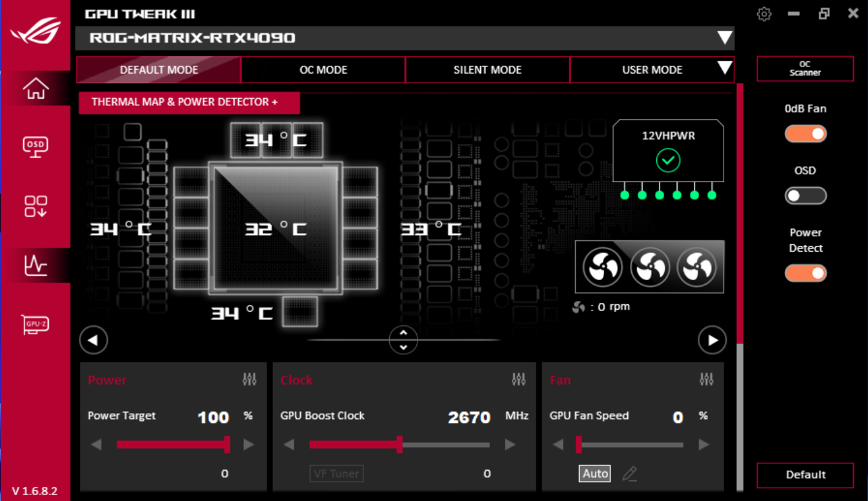Decrease GPU Fan Speed with left arrow
Screen dimensions: 868x501
click(x=558, y=445)
